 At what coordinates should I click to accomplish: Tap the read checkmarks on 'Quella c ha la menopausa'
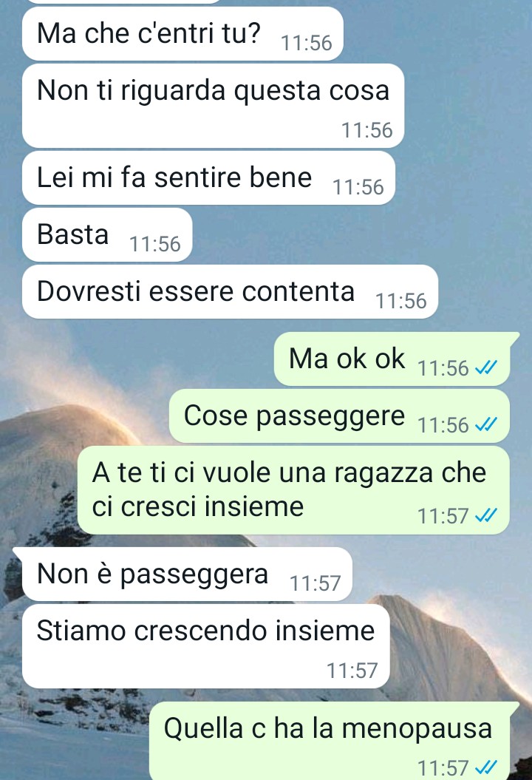point(485,767)
